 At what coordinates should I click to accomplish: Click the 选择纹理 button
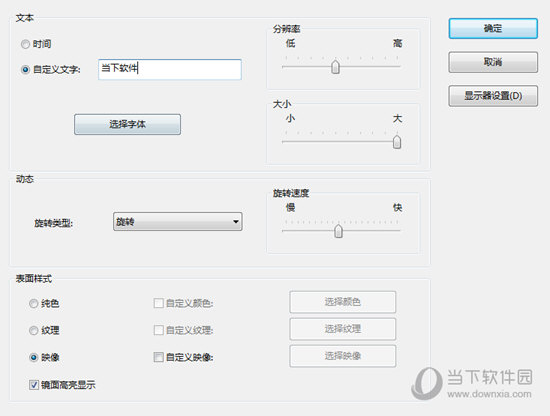tap(343, 329)
